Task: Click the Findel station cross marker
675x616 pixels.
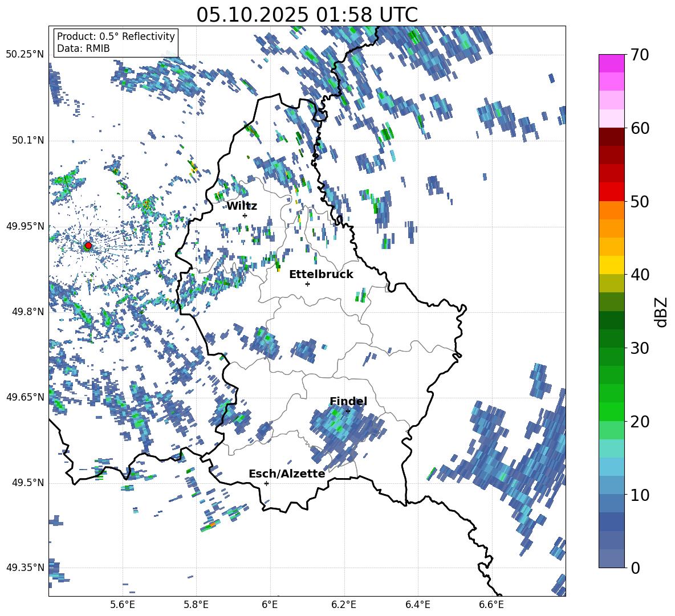Action: (x=348, y=411)
